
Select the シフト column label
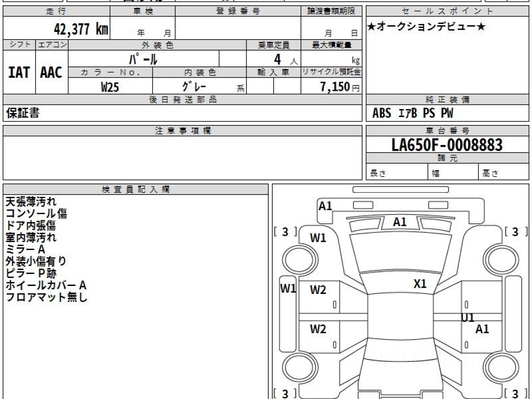[x=19, y=45]
